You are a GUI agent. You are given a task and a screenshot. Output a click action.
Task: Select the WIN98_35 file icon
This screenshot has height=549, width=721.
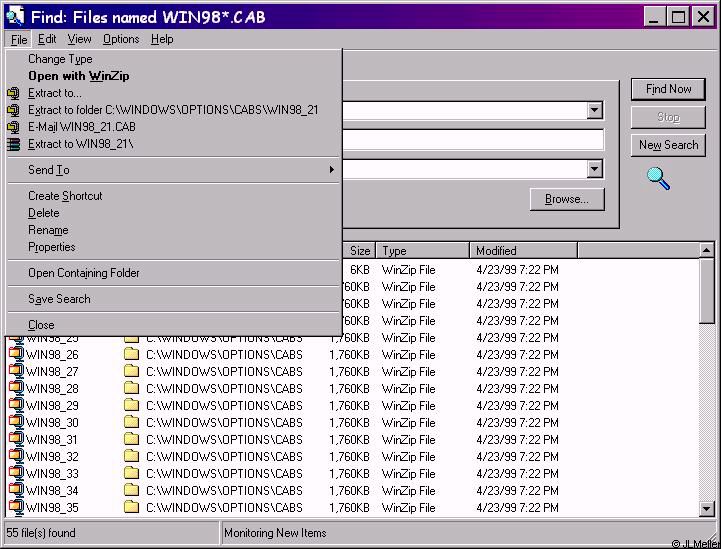tap(16, 507)
